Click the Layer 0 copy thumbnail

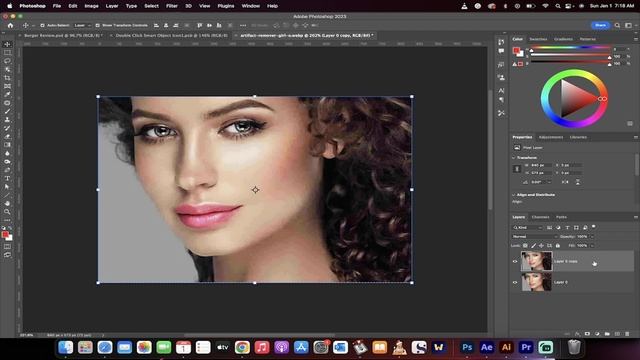536,261
